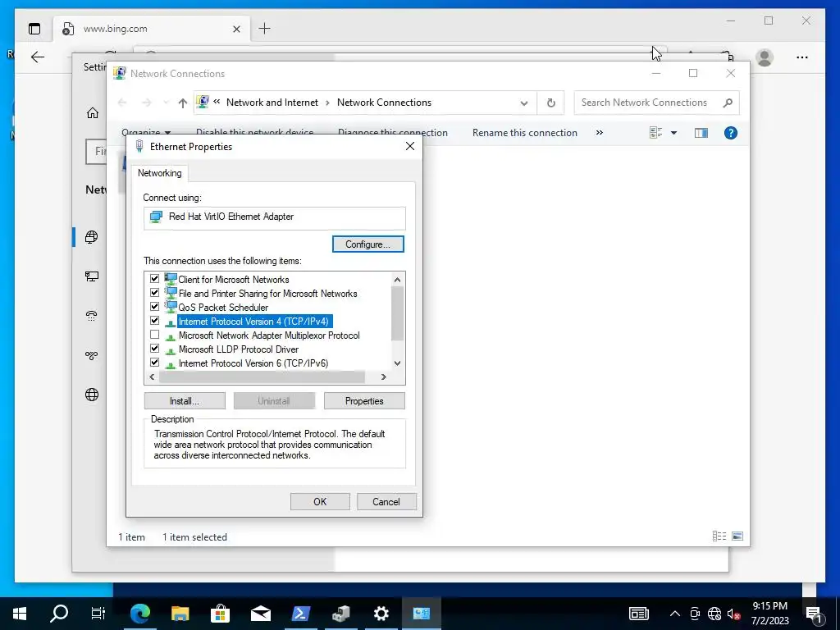Click the change your view icon
Screen dimensions: 840x630
[655, 133]
